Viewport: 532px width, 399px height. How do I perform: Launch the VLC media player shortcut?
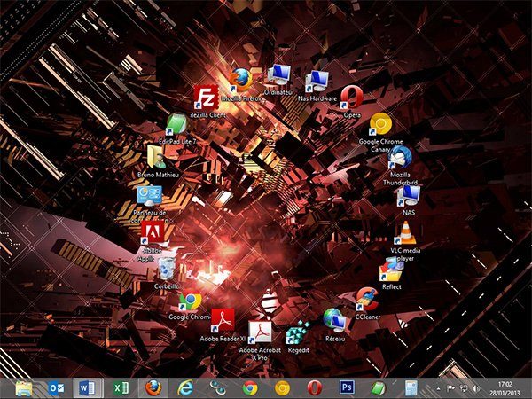(405, 232)
